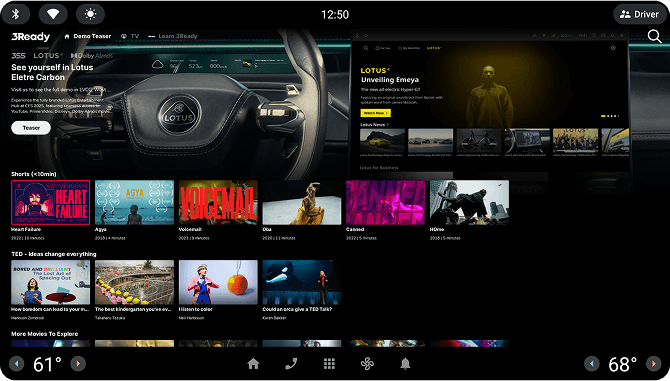
Task: Open the search magnifier icon
Action: 654,36
